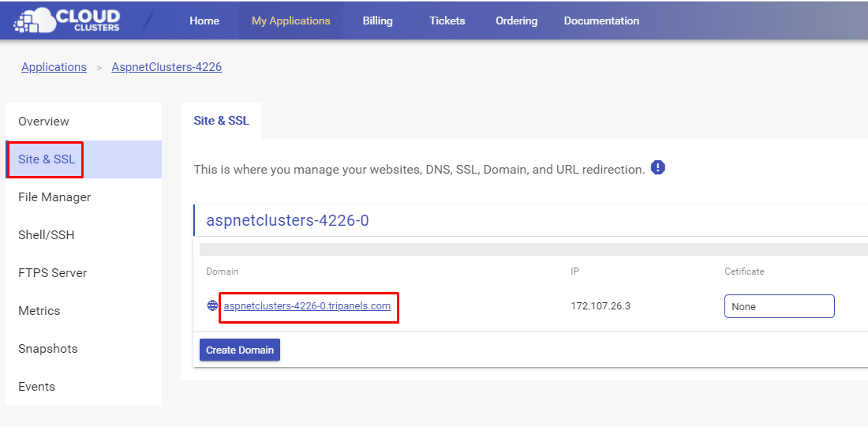Click the blue info exclamation icon

(658, 167)
